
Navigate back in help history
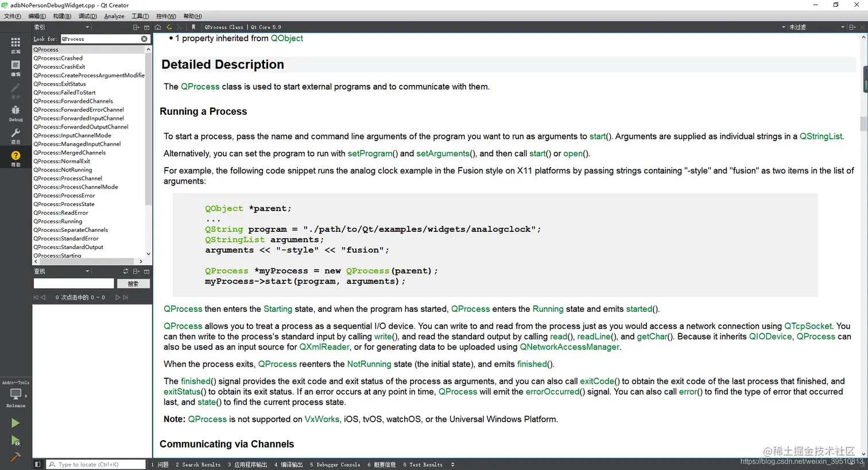(169, 27)
